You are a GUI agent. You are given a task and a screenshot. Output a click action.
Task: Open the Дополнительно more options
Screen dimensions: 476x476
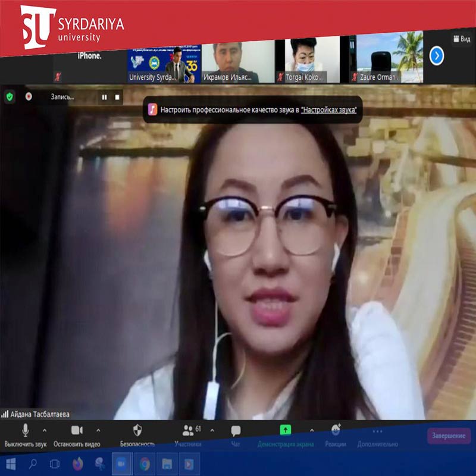[377, 434]
